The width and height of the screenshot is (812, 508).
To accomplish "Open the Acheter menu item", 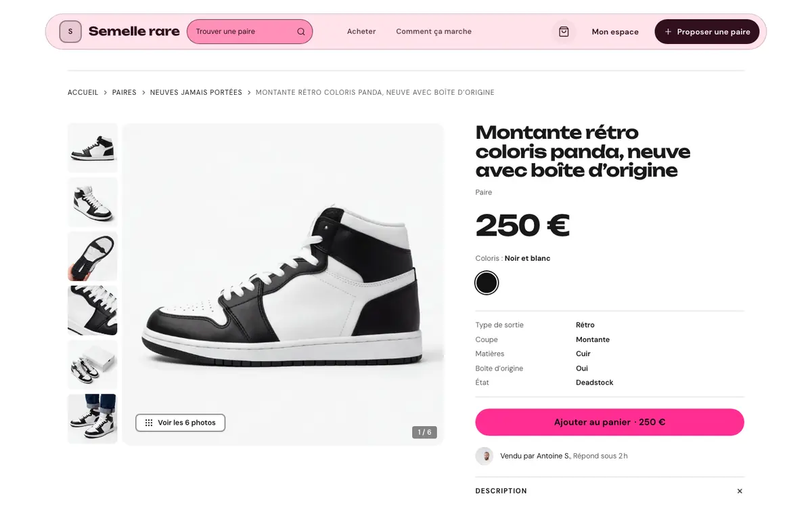I will pos(361,32).
